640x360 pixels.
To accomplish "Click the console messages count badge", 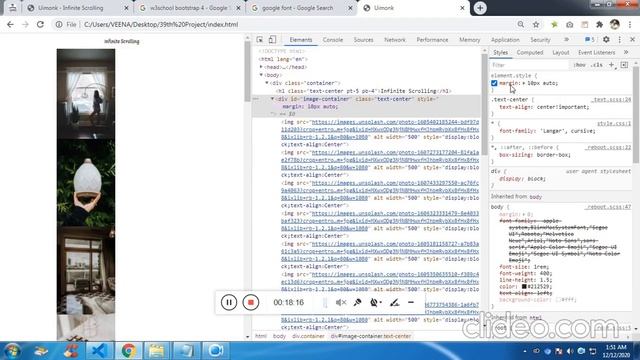I will click(x=589, y=40).
